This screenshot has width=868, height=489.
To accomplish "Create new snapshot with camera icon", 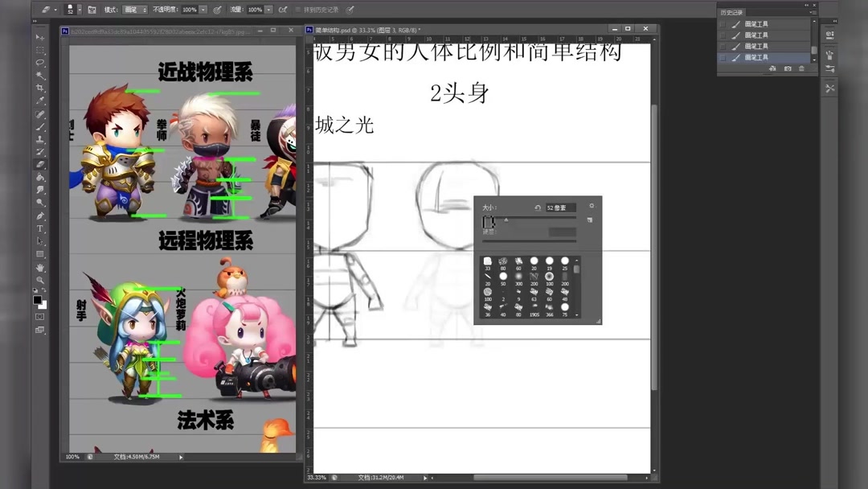I will point(788,68).
